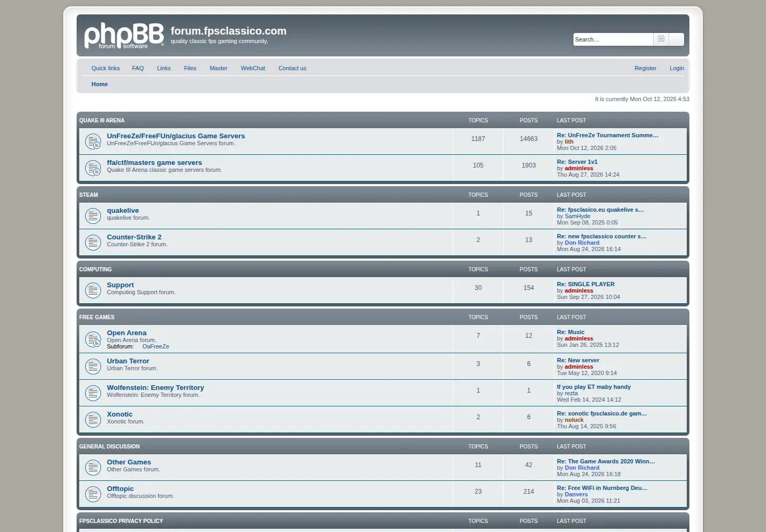
Task: Open the FREE GAMES category header
Action: point(97,317)
